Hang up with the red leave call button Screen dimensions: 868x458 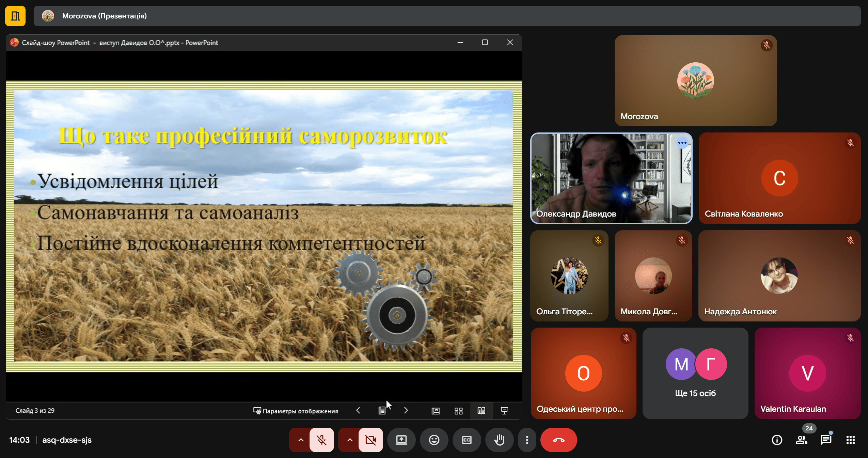point(558,440)
